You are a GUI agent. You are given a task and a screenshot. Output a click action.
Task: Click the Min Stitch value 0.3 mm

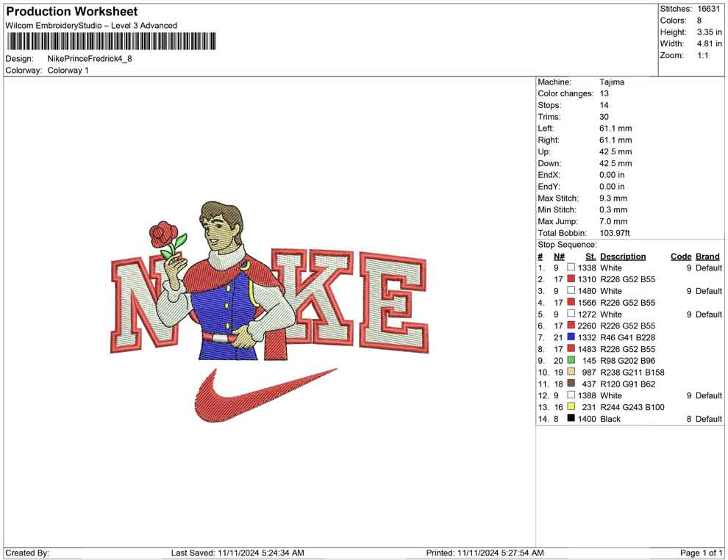tap(613, 209)
